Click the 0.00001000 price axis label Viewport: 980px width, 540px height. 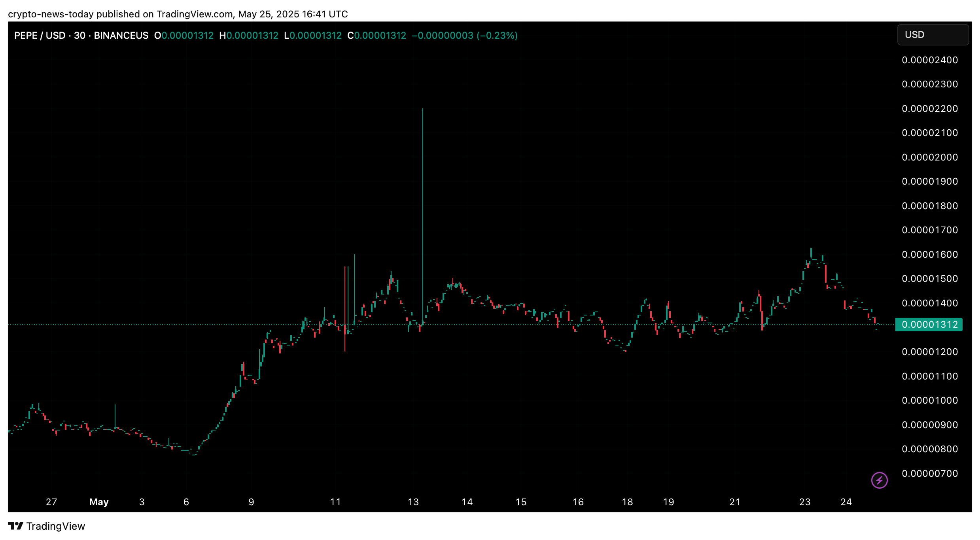click(x=930, y=400)
